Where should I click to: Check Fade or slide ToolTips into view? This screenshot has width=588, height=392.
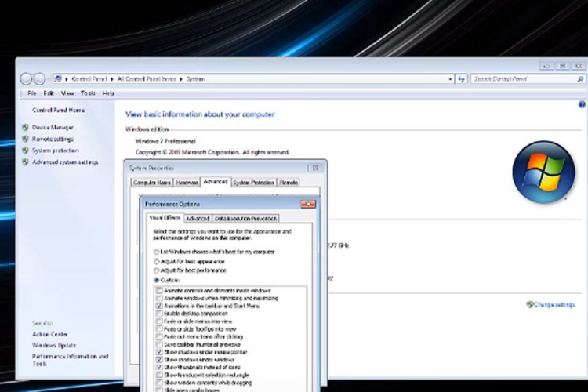pyautogui.click(x=159, y=329)
